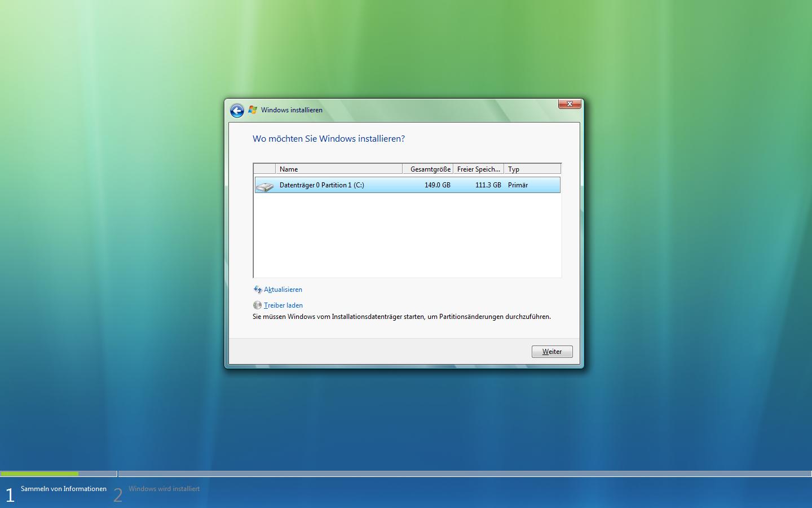This screenshot has height=508, width=812.
Task: Click the 111.3 GB free space value
Action: coord(488,185)
